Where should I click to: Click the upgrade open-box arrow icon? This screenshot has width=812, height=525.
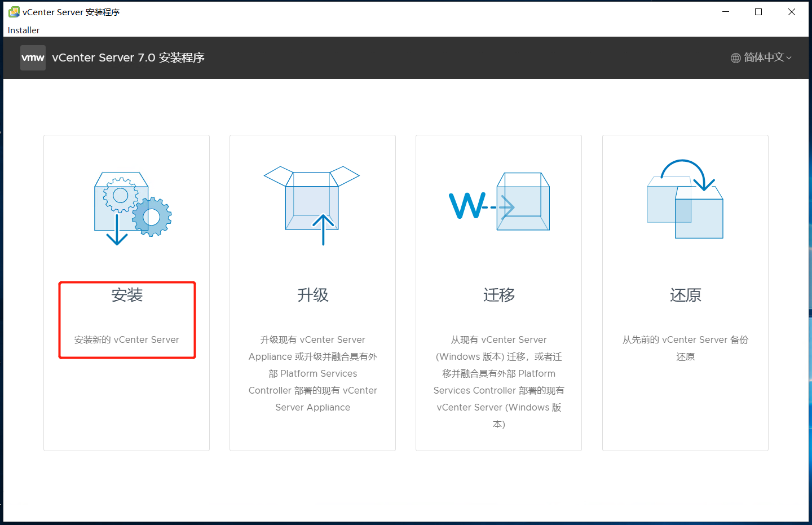(312, 205)
